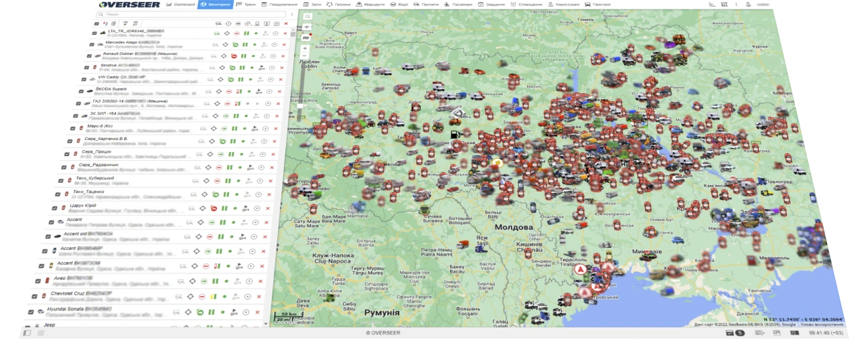The width and height of the screenshot is (868, 339).
Task: Toggle the ГАЗ 330202-14 unit checkbox
Action: pyautogui.click(x=78, y=104)
